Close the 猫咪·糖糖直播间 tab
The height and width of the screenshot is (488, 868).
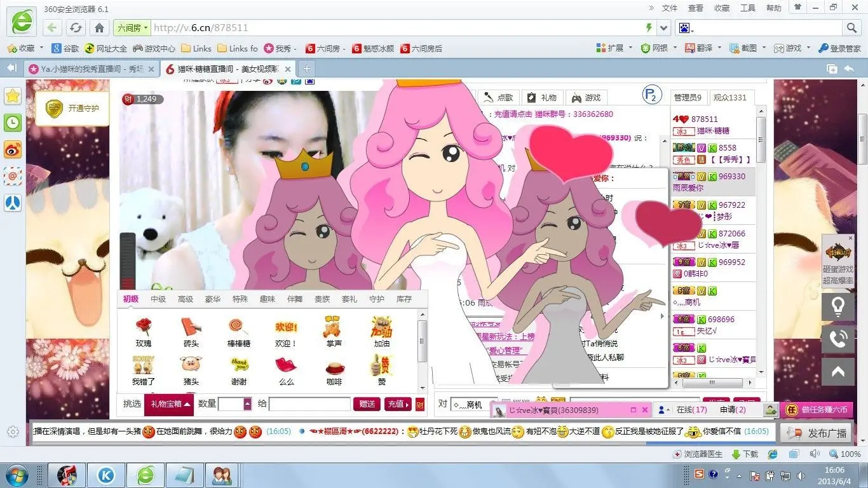pos(288,69)
